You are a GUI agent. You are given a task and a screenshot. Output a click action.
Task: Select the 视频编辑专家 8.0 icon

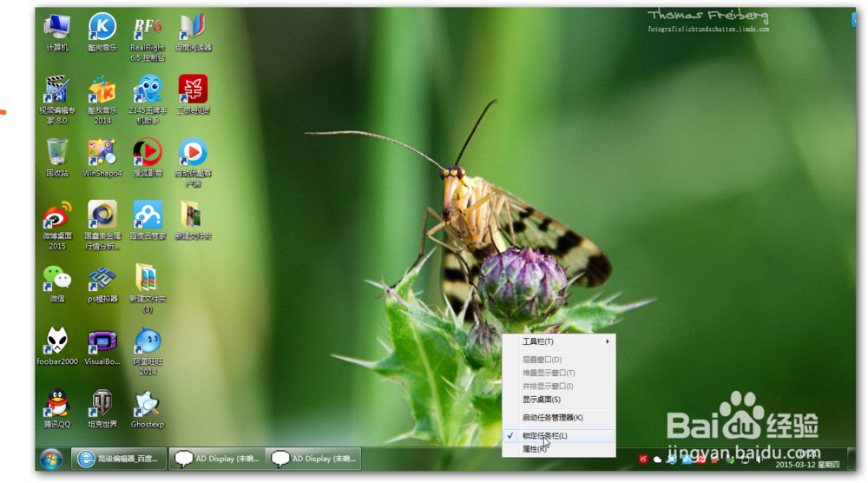[x=57, y=100]
